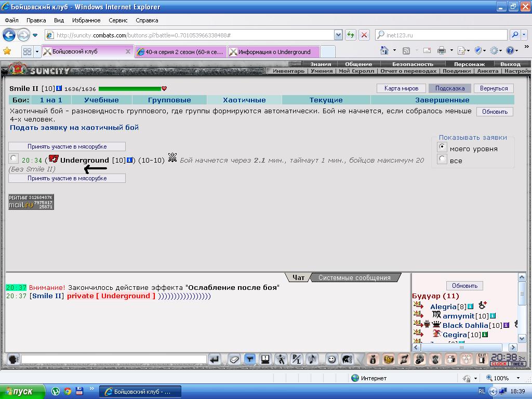Screen dimensions: 532x399
Task: Open IE Safety shield dropdown
Action: [481, 51]
